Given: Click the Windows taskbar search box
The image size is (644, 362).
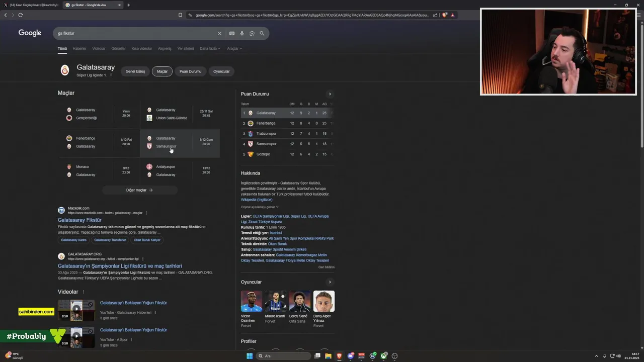Looking at the screenshot, I should (283, 356).
